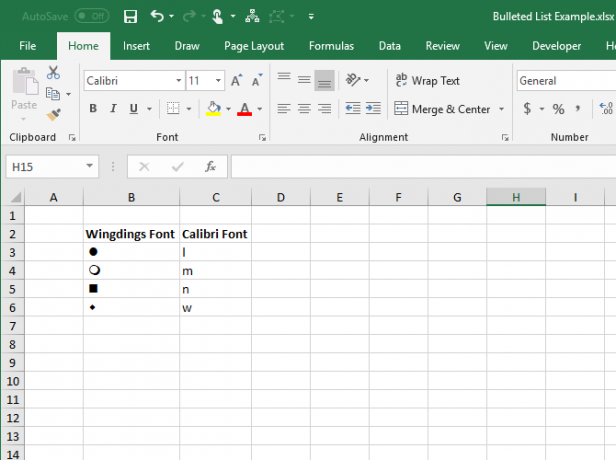This screenshot has height=460, width=616.
Task: Click the Middle Align icon
Action: (304, 80)
